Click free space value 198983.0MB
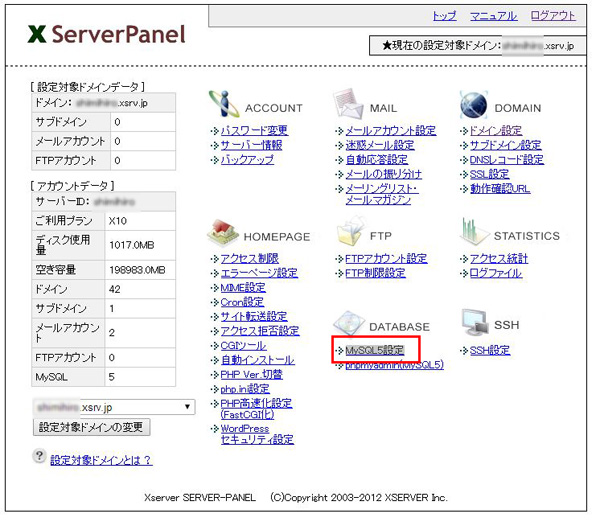Image resolution: width=600 pixels, height=526 pixels. pyautogui.click(x=140, y=270)
